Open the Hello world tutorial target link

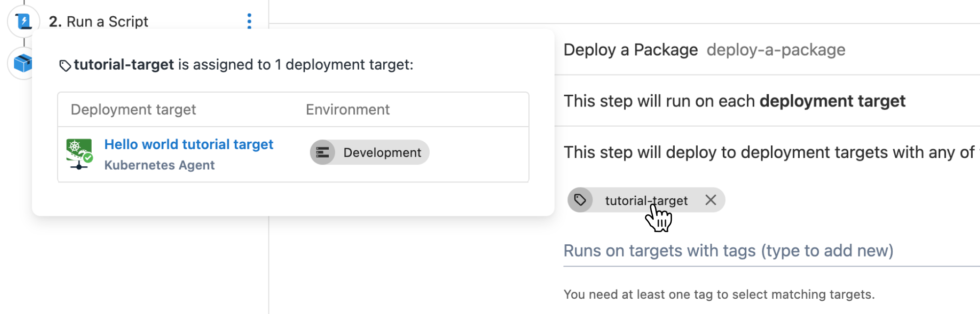click(x=189, y=144)
